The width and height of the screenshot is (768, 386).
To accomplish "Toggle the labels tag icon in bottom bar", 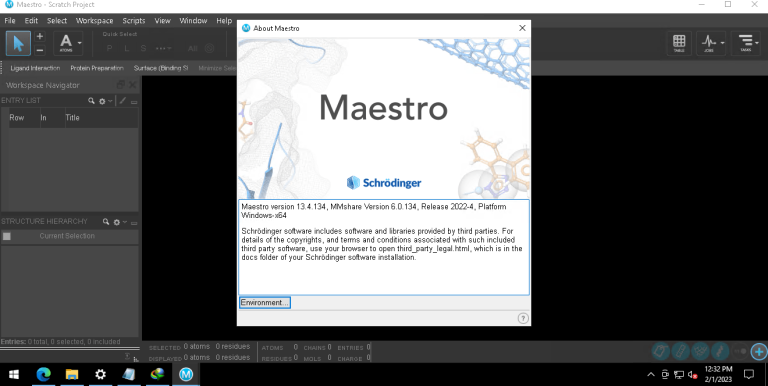I will pos(661,351).
